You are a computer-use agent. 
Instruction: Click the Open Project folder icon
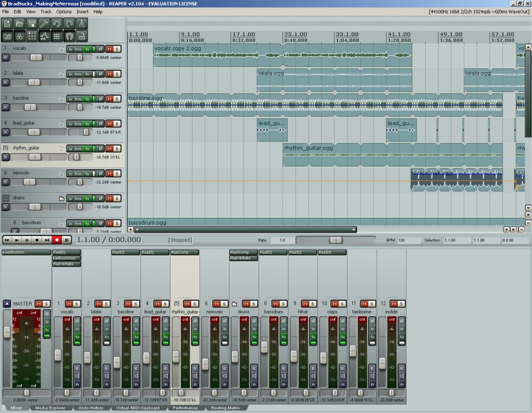coord(20,24)
